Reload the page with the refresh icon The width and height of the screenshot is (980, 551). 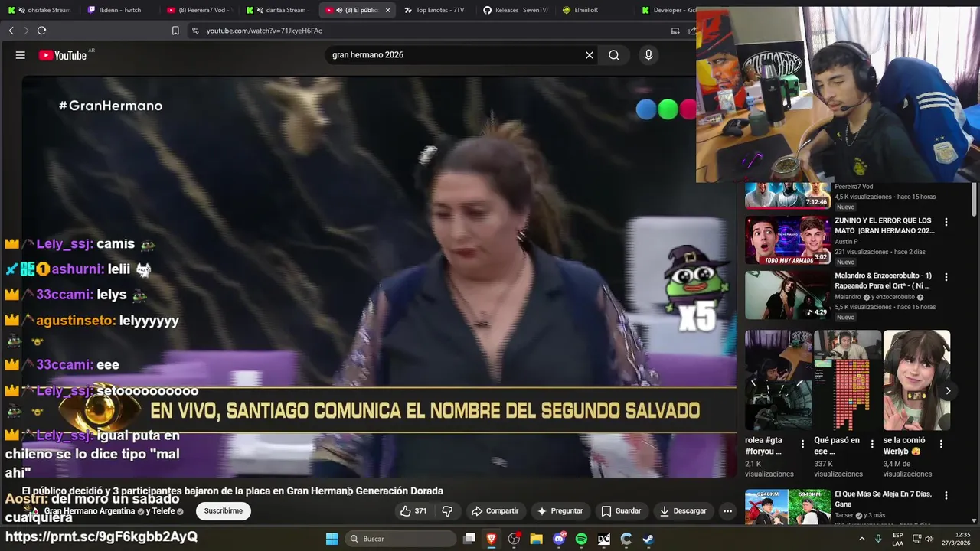click(41, 31)
